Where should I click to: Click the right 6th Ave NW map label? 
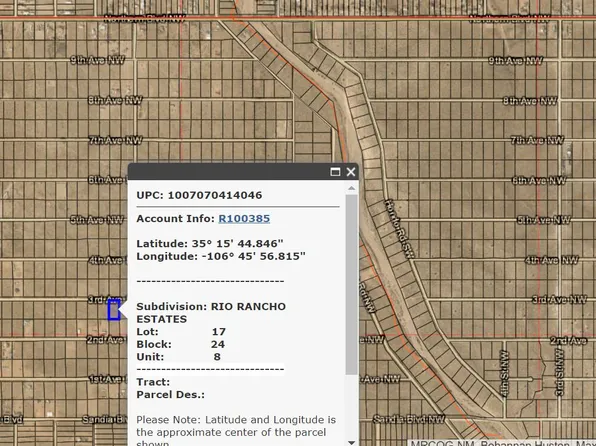tap(539, 180)
